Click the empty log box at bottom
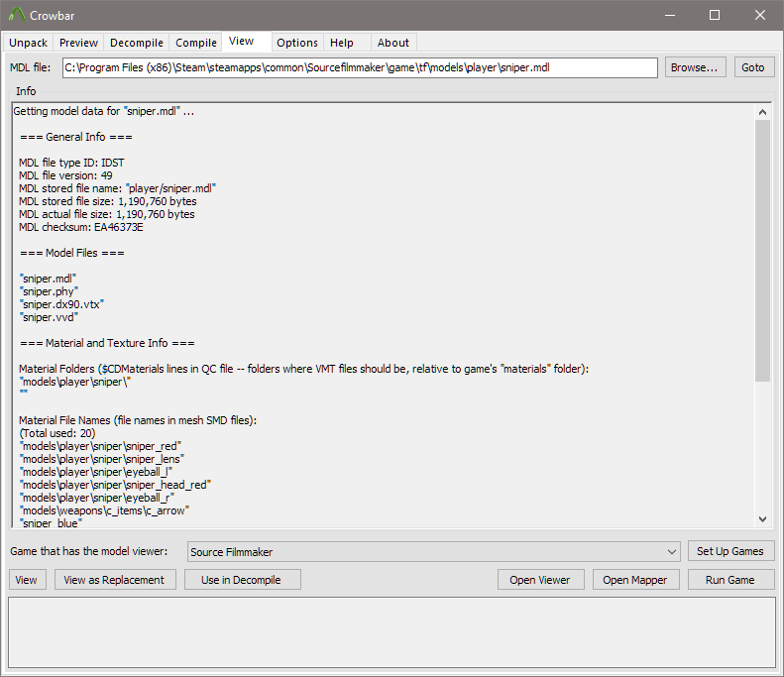The image size is (784, 677). (392, 632)
